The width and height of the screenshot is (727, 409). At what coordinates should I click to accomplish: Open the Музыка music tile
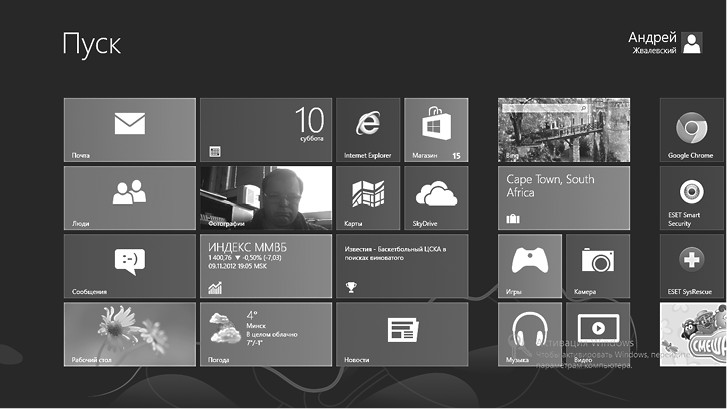(530, 334)
